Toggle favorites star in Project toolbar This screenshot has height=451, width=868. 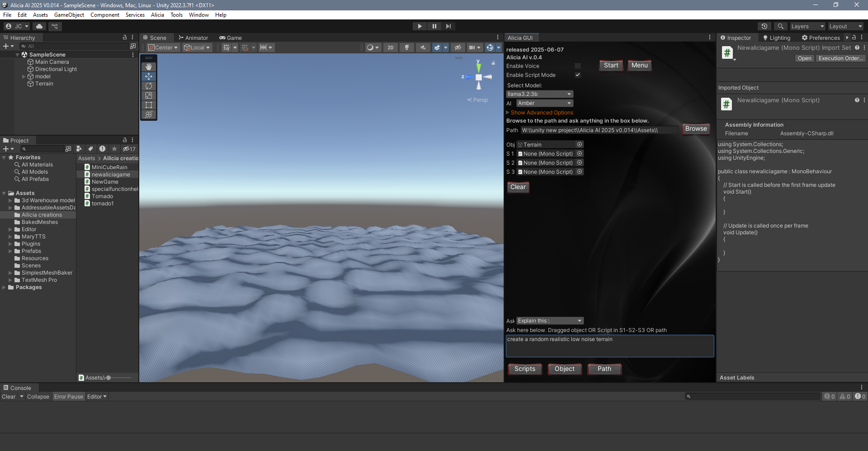pos(114,149)
